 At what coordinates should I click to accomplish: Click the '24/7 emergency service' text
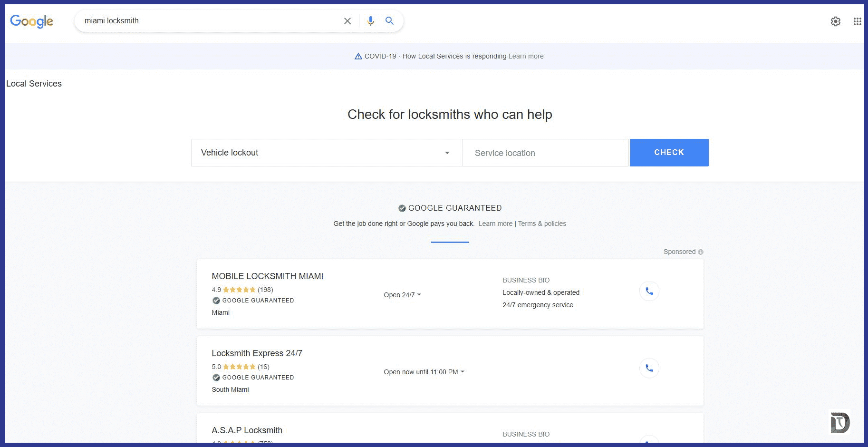click(x=538, y=305)
